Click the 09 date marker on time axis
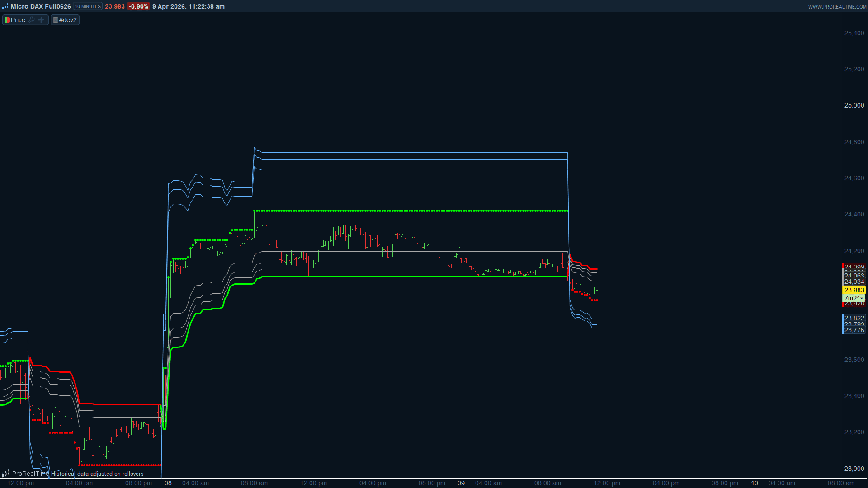868x488 pixels. [x=461, y=483]
